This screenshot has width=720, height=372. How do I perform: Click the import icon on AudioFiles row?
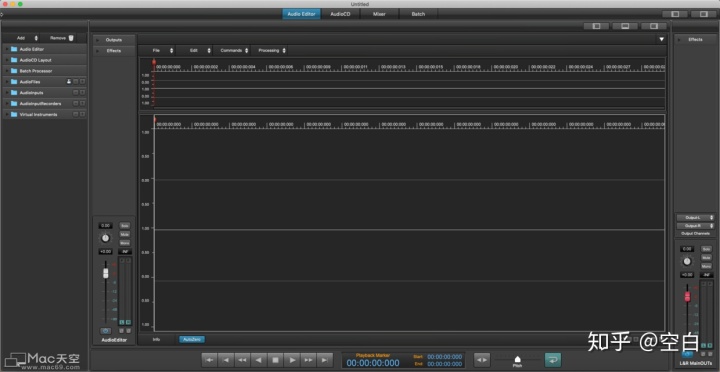tap(69, 82)
